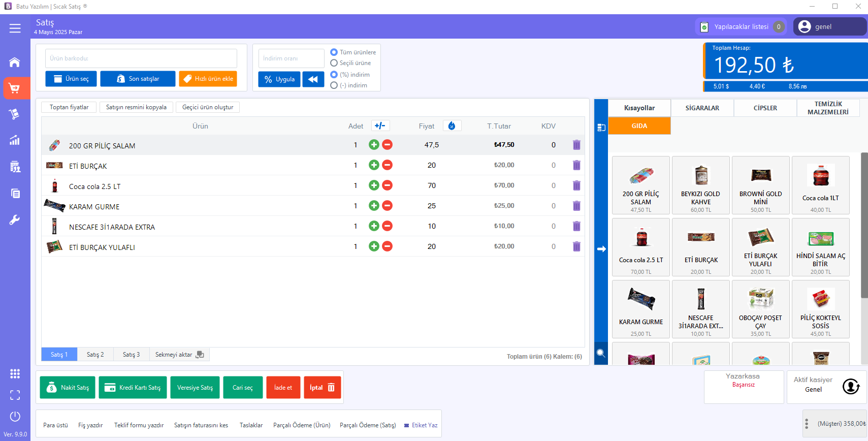The width and height of the screenshot is (868, 441).
Task: Increase quantity of KARAM GURME
Action: tap(374, 206)
